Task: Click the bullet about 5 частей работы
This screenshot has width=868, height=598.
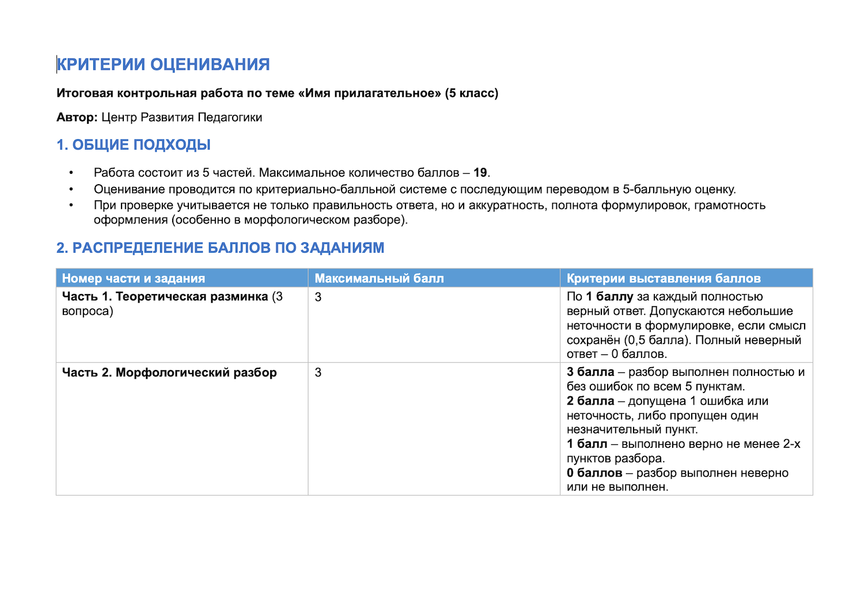Action: 292,173
